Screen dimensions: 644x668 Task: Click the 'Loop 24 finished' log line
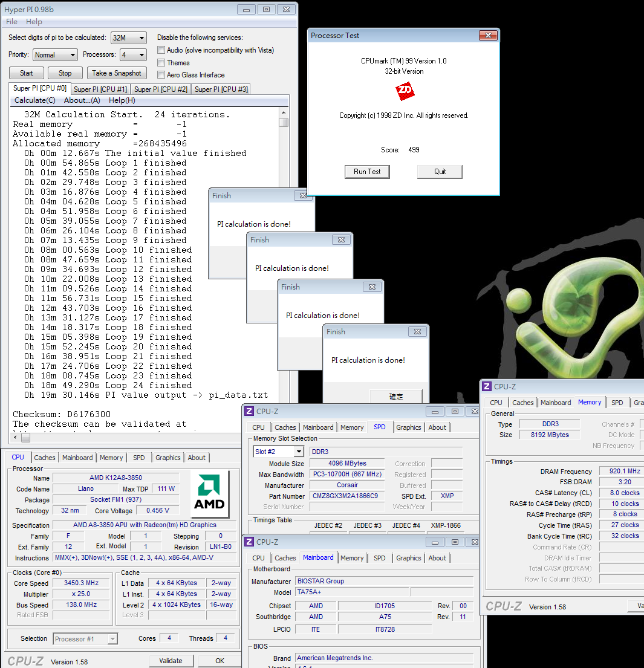pos(108,385)
